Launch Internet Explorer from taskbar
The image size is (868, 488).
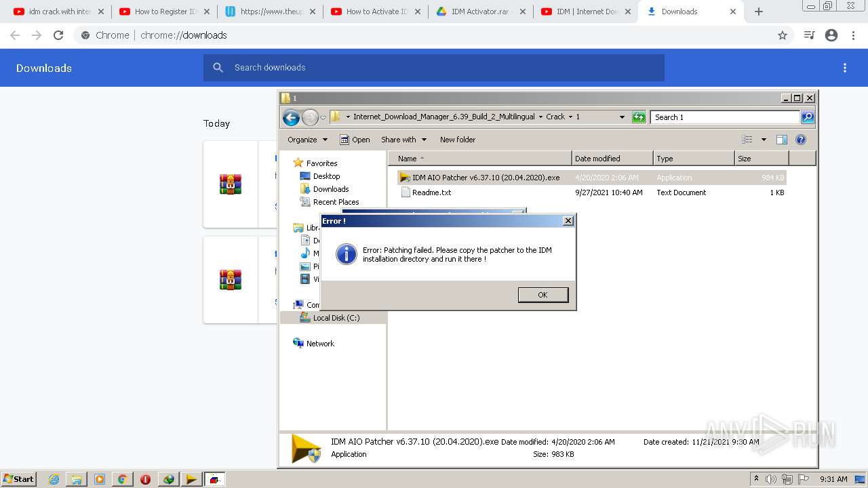coord(54,479)
